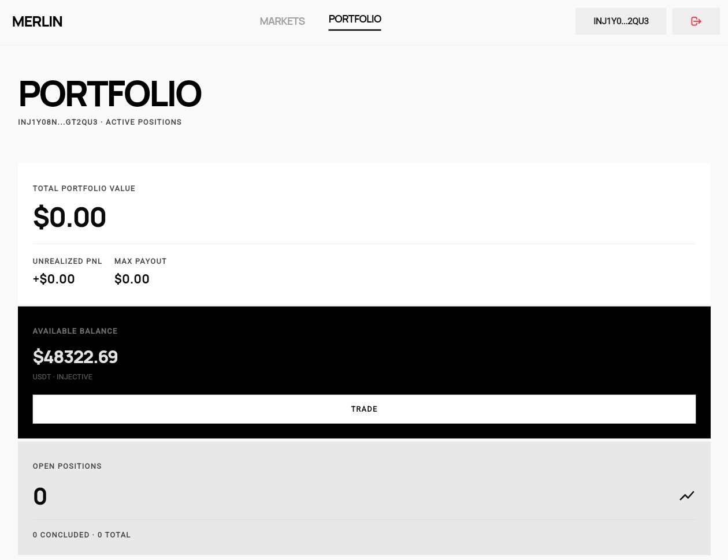728x560 pixels.
Task: Click the PORTFOLIO page heading
Action: tap(110, 94)
